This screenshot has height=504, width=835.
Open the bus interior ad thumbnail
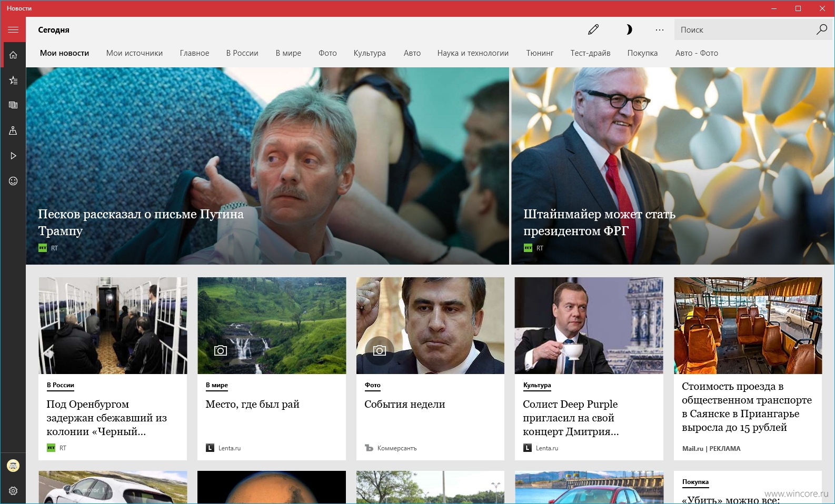coord(748,326)
